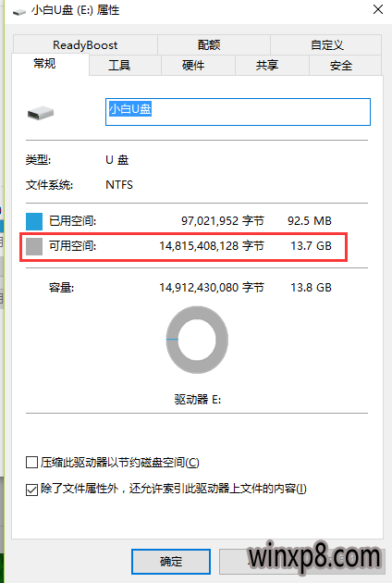Click the small drive icon in the title bar
Screen dimensions: 392x583
tap(19, 12)
